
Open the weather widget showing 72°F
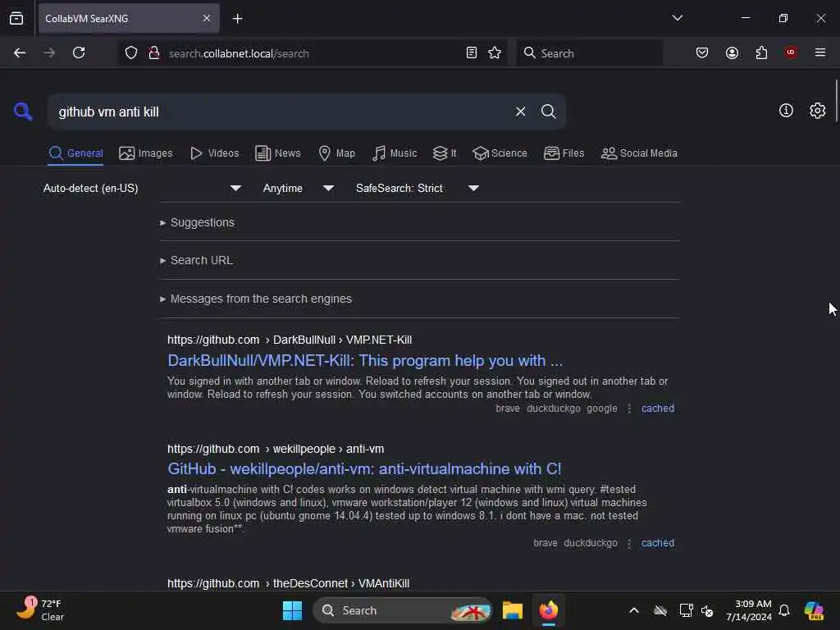point(40,609)
